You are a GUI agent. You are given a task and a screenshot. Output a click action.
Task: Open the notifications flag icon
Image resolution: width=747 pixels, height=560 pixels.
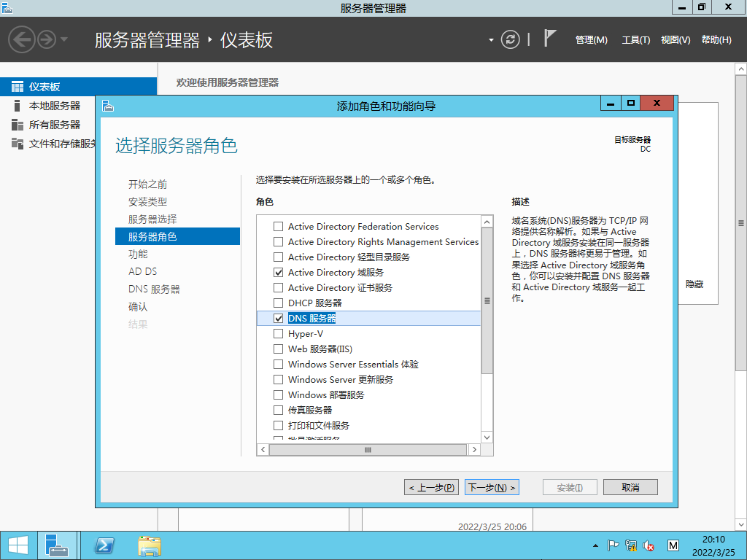(549, 38)
